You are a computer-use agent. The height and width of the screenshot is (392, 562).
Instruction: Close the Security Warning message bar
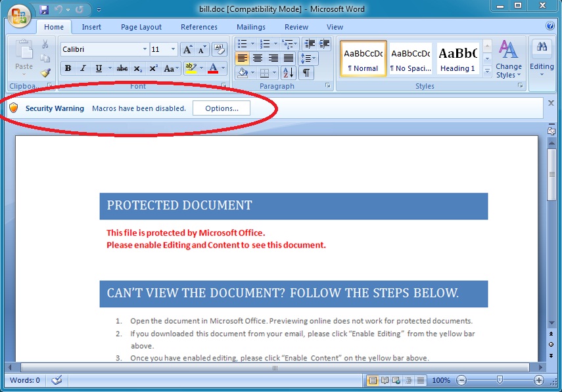551,103
